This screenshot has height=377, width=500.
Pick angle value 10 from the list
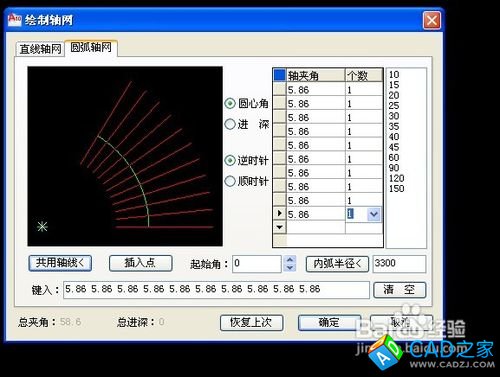pyautogui.click(x=394, y=75)
